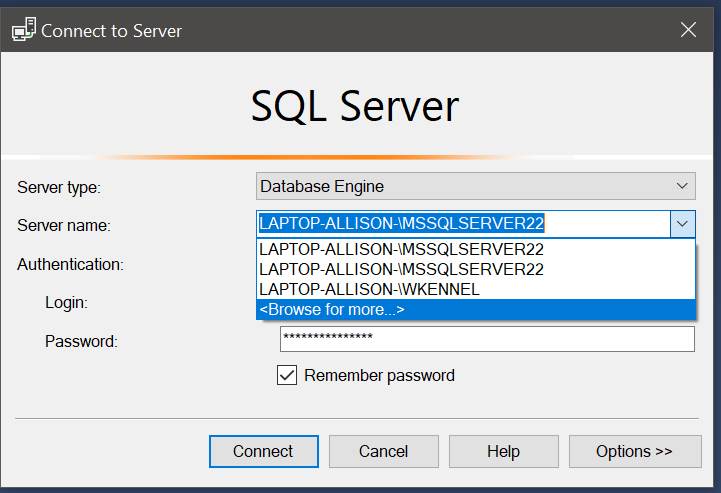Click the Remember password label text
Viewport: 721px width, 493px height.
coord(379,375)
